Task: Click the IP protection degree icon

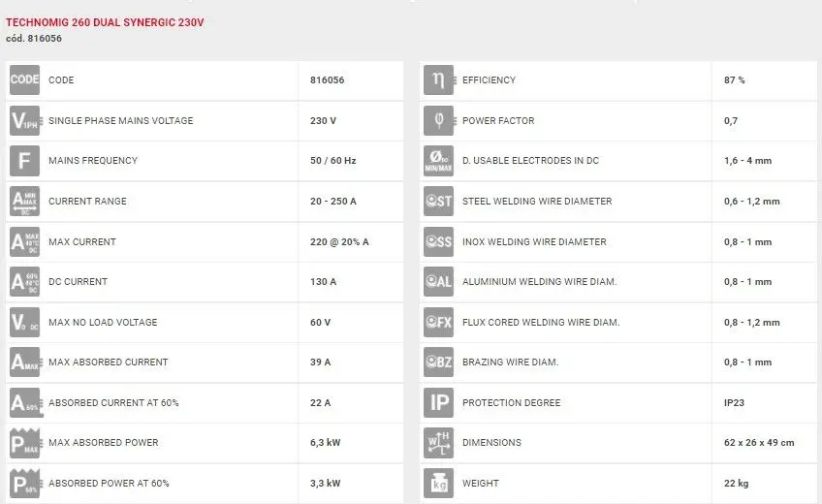Action: coord(438,402)
